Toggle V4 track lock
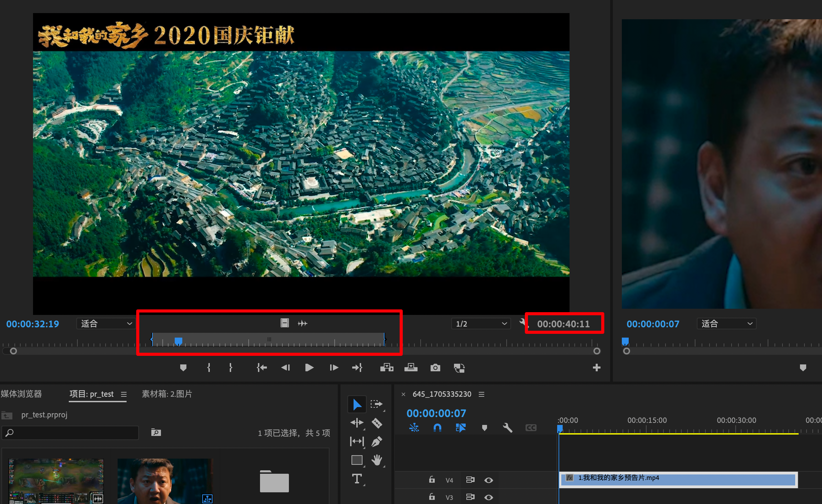Viewport: 822px width, 504px height. click(432, 479)
